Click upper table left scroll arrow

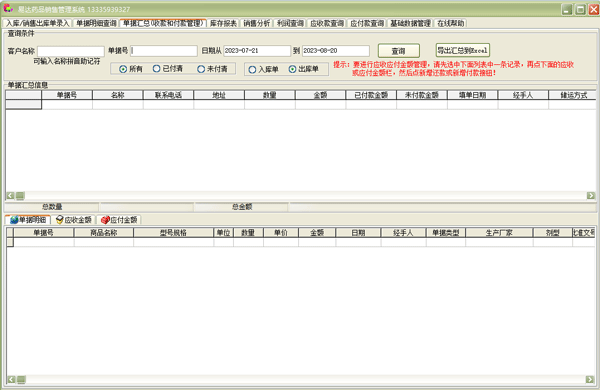[x=10, y=196]
